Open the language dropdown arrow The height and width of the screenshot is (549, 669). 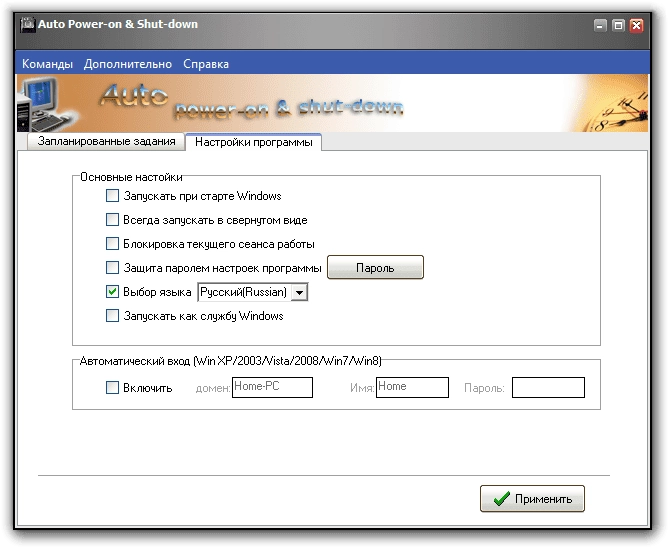tap(300, 293)
